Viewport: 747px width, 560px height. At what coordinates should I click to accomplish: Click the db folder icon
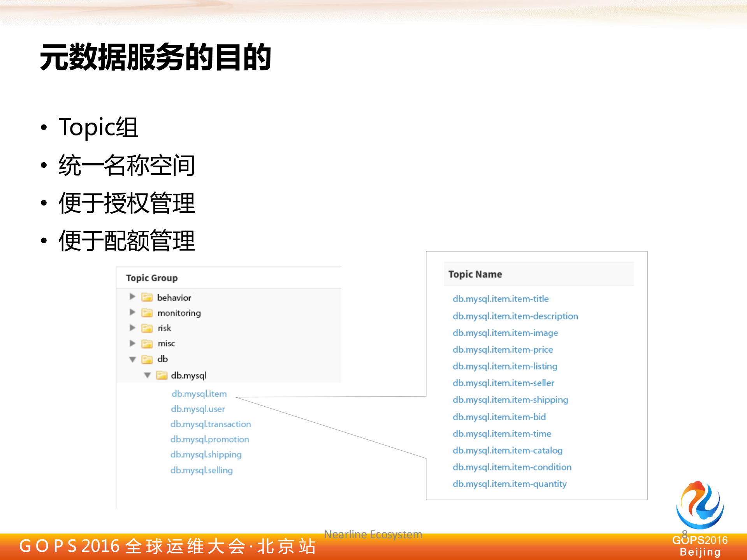(x=147, y=359)
